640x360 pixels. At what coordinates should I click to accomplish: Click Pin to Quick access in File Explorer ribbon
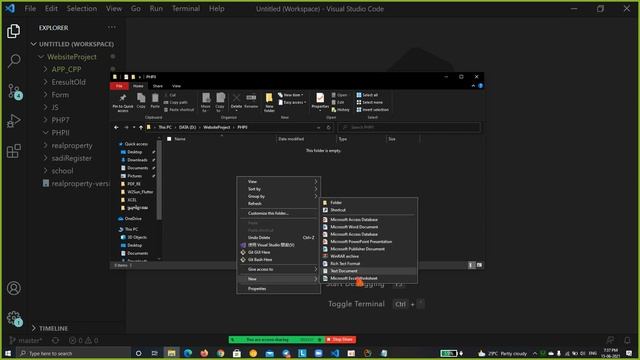123,102
